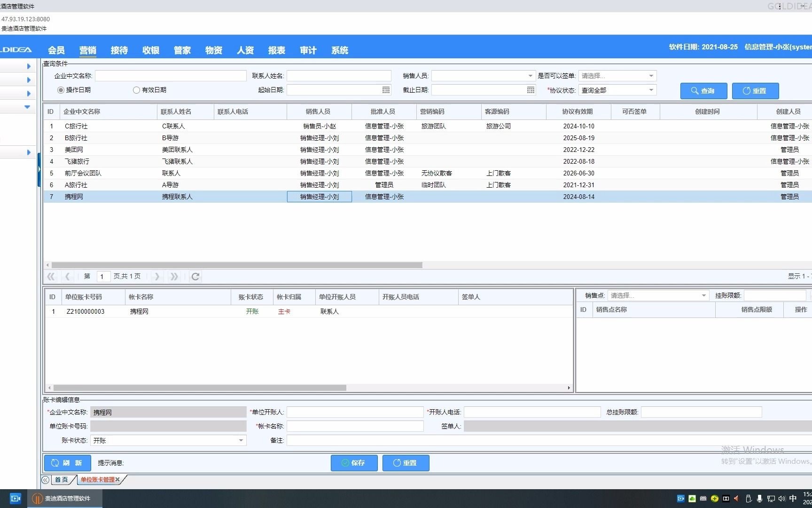
Task: Open the 销售点 dropdown
Action: (x=703, y=295)
